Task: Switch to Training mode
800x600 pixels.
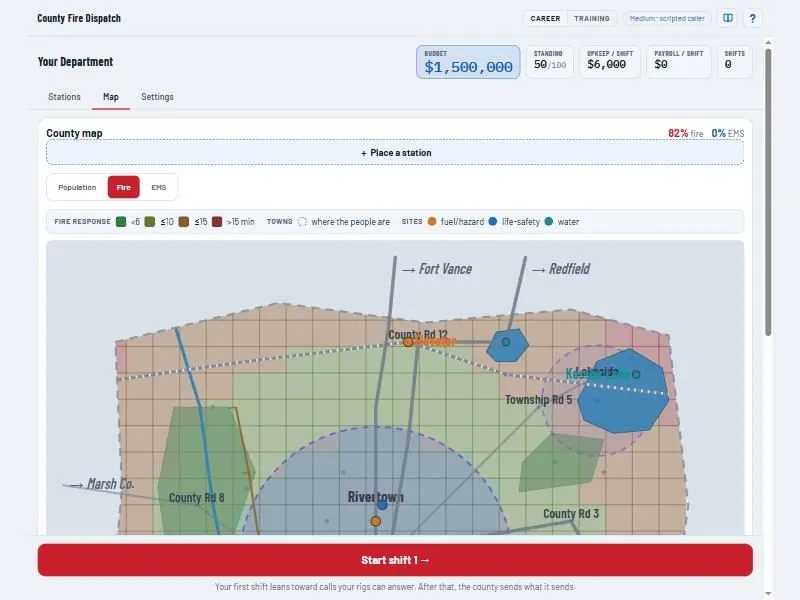Action: pos(592,18)
